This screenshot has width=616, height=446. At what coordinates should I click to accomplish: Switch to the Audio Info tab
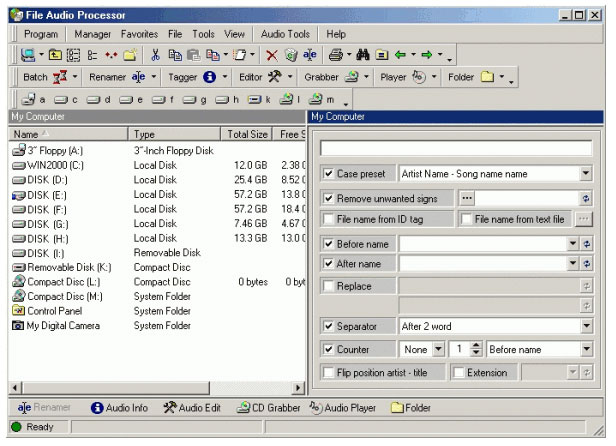[x=119, y=408]
